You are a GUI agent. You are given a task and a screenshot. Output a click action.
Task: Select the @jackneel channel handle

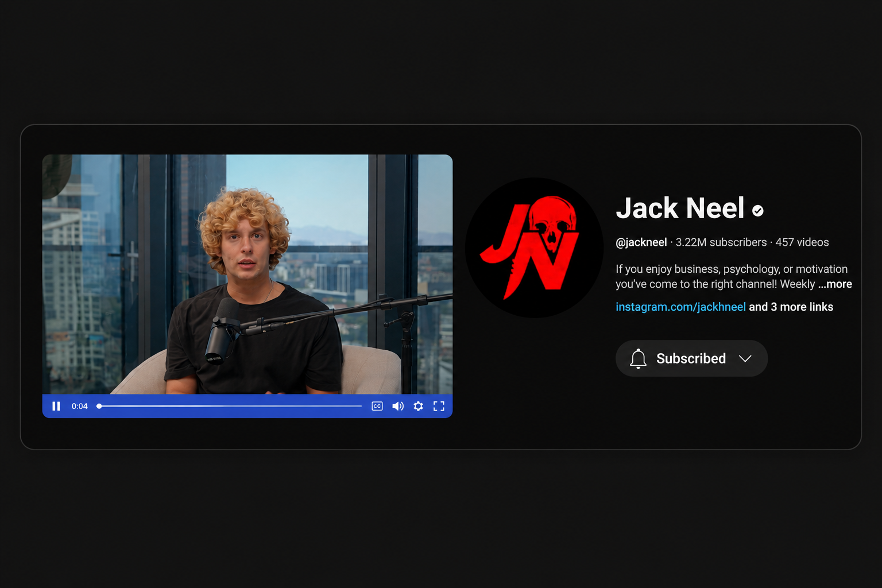(641, 242)
